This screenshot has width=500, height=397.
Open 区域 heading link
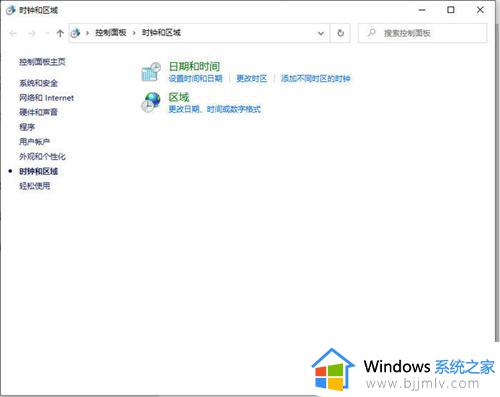click(179, 97)
